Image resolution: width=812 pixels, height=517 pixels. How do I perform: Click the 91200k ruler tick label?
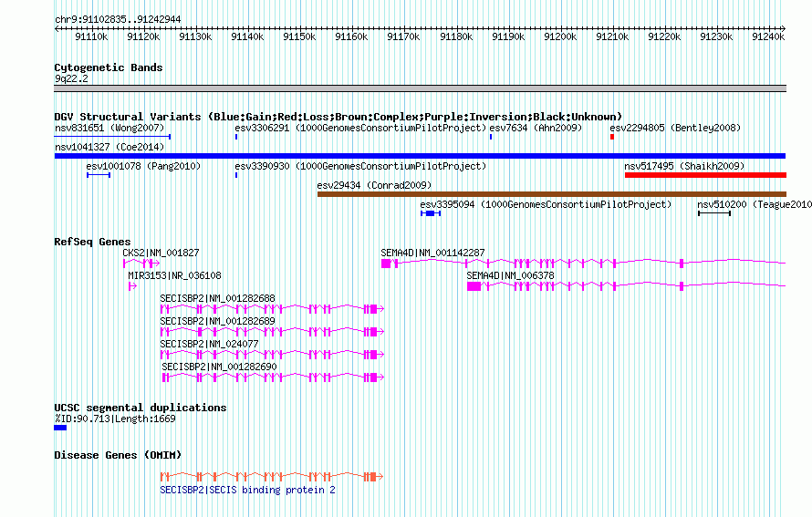pyautogui.click(x=560, y=36)
